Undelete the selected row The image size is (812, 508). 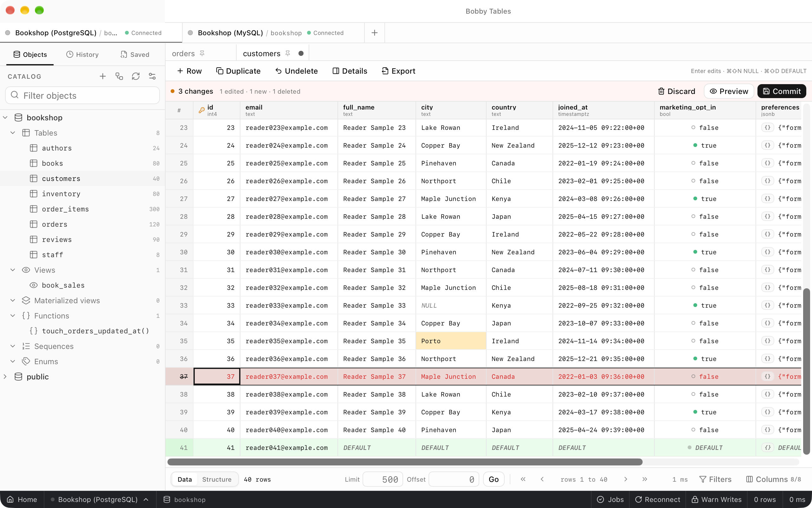(x=296, y=71)
